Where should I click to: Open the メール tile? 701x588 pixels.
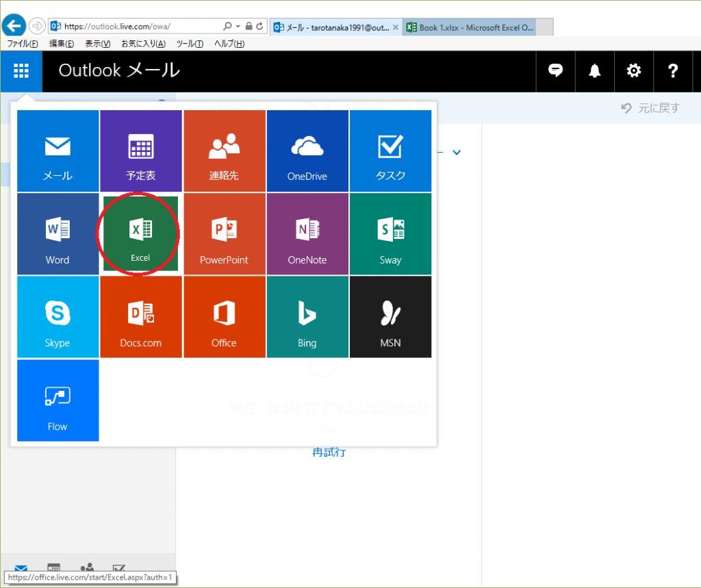[x=58, y=151]
